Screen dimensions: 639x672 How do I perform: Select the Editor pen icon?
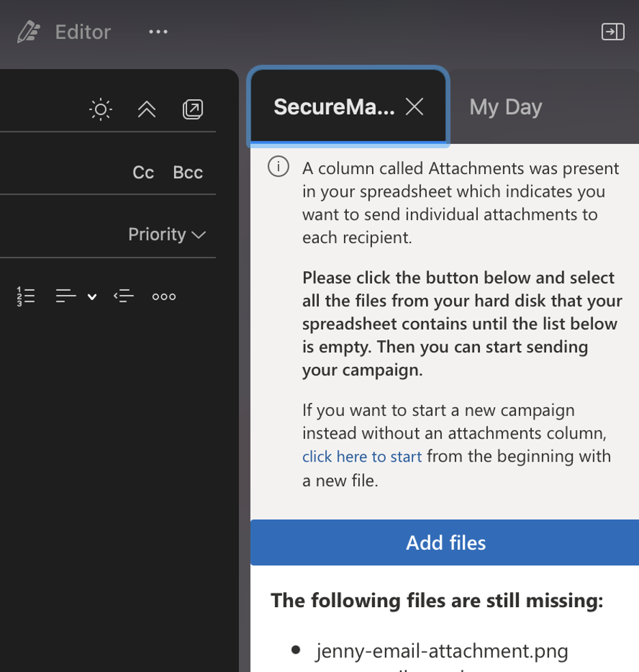[x=30, y=31]
